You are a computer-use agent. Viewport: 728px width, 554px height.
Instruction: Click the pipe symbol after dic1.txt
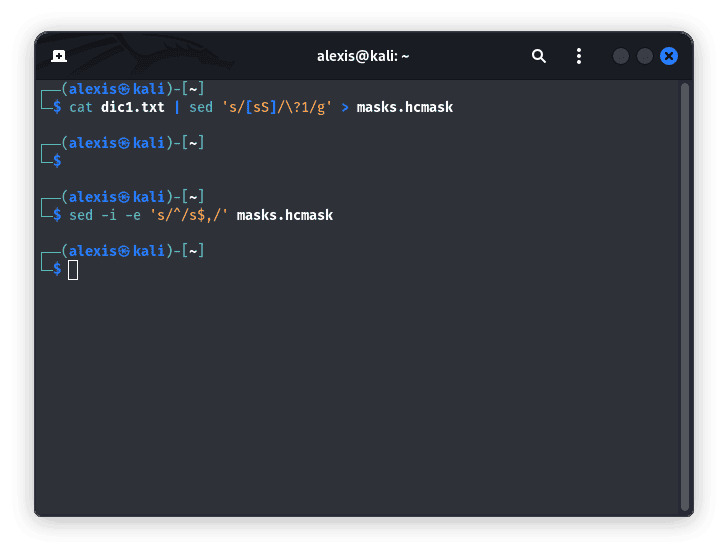[177, 107]
